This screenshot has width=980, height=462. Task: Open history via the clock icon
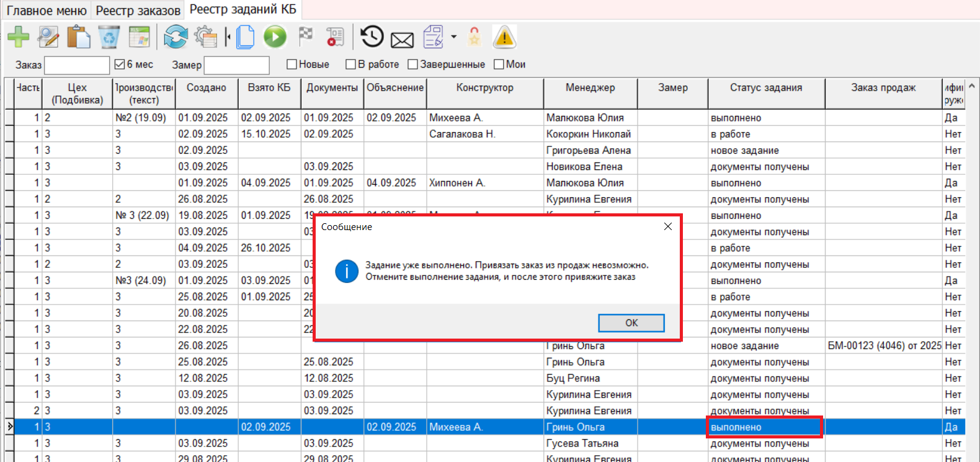[372, 37]
